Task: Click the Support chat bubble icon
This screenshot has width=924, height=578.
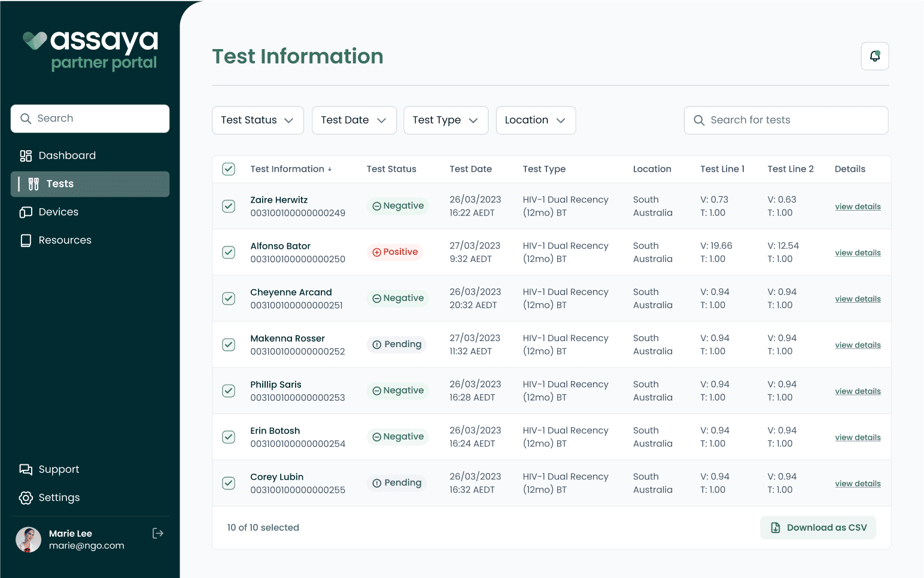Action: pos(26,470)
